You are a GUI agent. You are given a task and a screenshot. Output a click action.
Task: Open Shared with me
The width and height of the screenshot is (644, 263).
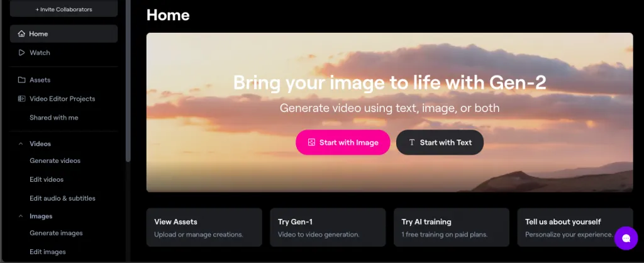click(53, 118)
